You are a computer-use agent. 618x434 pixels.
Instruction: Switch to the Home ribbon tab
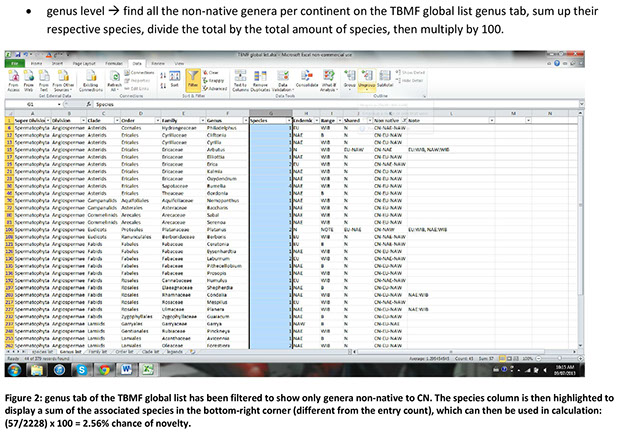pos(36,63)
